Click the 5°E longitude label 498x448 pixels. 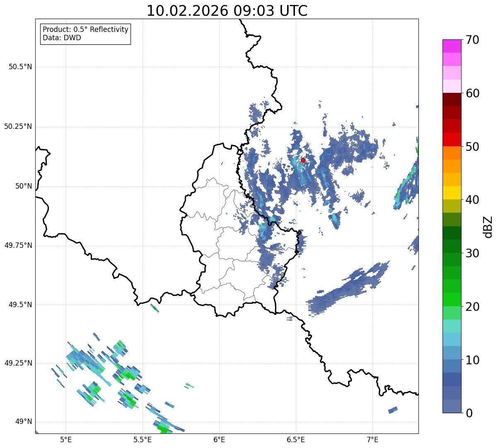pos(66,439)
